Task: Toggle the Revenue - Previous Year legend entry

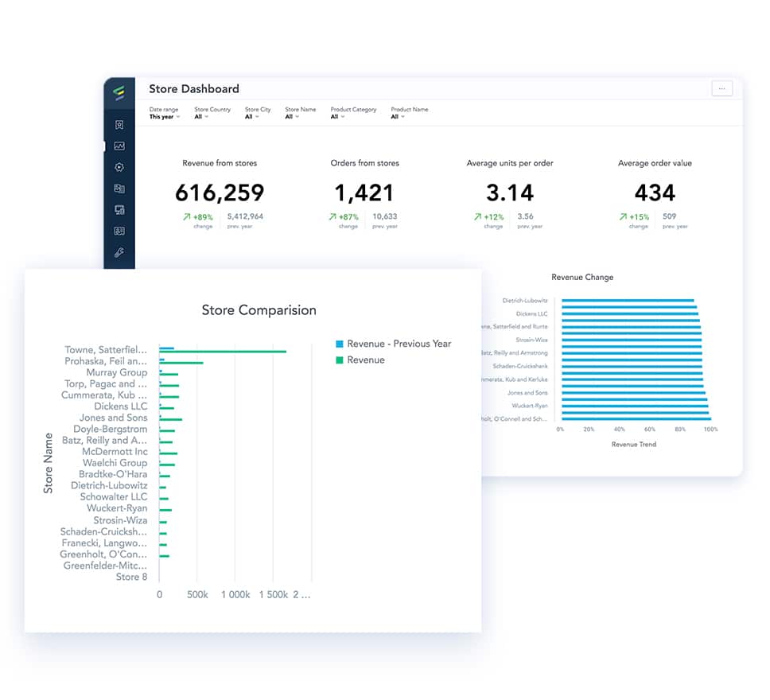Action: tap(392, 344)
